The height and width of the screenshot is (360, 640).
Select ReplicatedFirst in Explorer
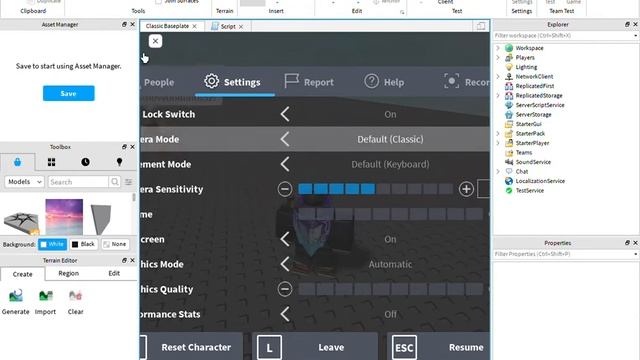[535, 86]
